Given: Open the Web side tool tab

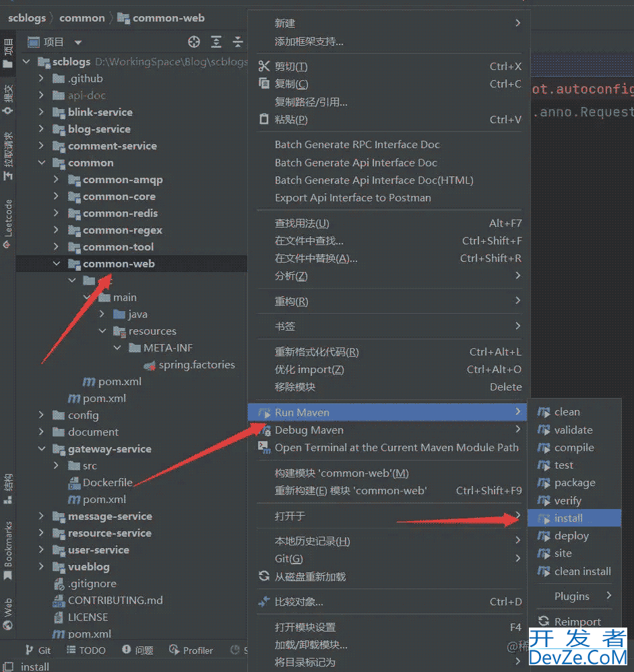Looking at the screenshot, I should [7, 613].
